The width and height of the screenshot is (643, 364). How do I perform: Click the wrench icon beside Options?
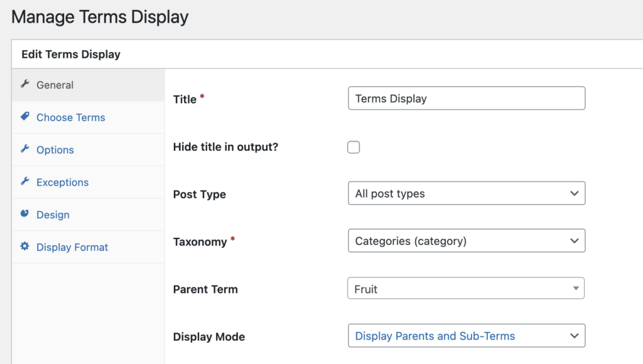[26, 149]
